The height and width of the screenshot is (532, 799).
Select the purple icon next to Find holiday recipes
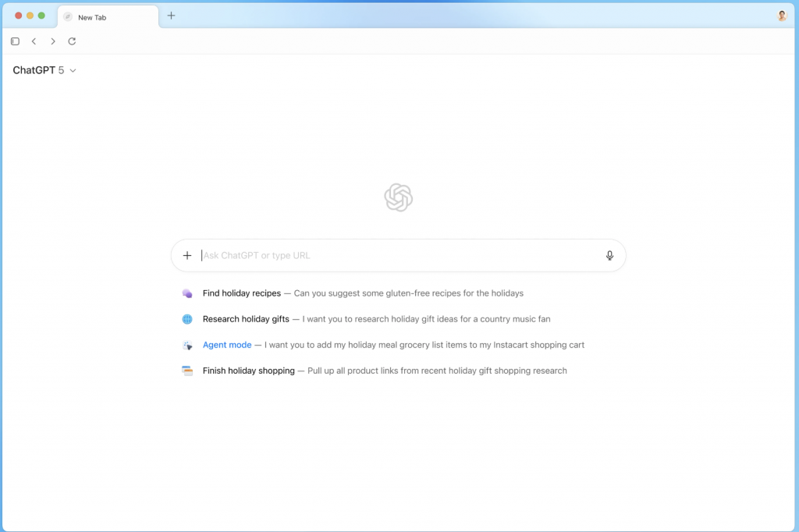click(x=187, y=293)
